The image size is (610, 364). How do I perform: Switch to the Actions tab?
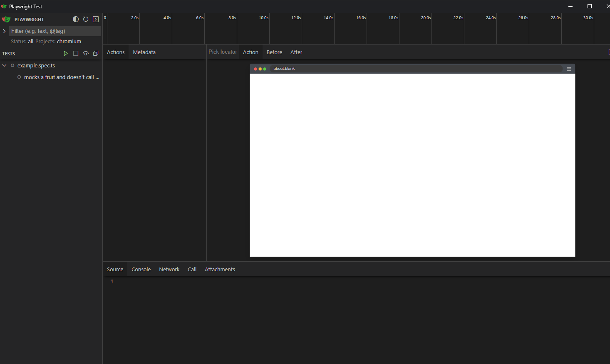pos(116,52)
